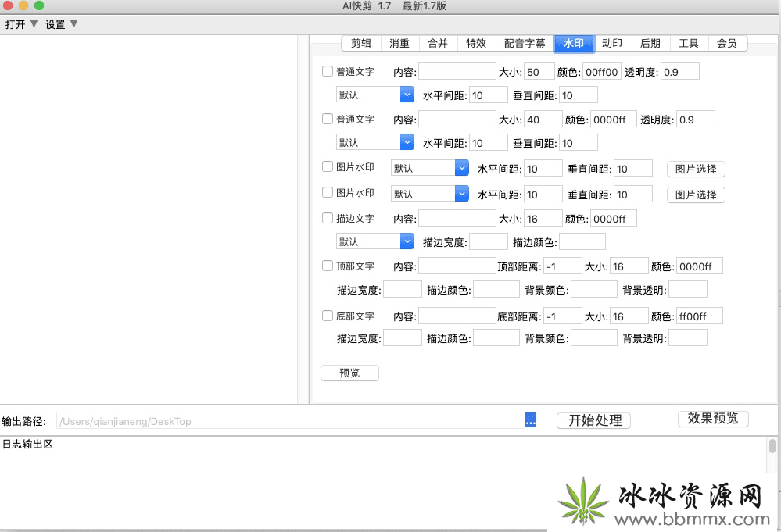The width and height of the screenshot is (781, 532).
Task: Click the blue browse button beside output path
Action: pyautogui.click(x=531, y=421)
